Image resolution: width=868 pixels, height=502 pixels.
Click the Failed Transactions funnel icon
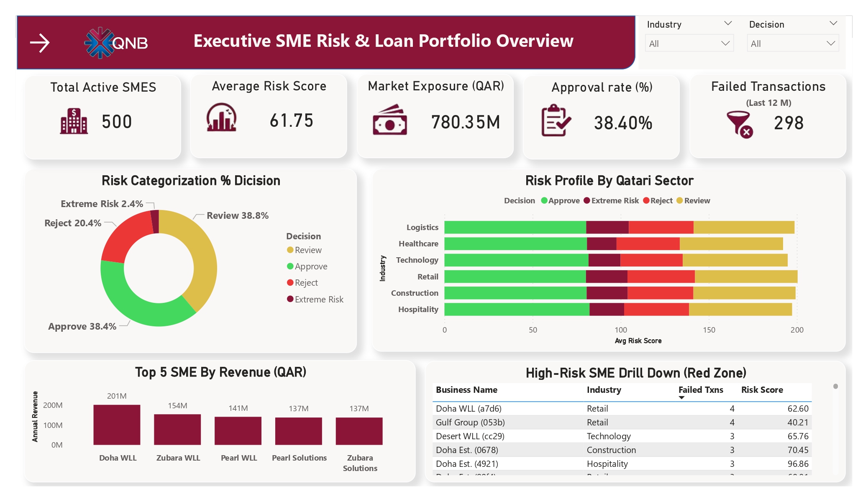[740, 124]
